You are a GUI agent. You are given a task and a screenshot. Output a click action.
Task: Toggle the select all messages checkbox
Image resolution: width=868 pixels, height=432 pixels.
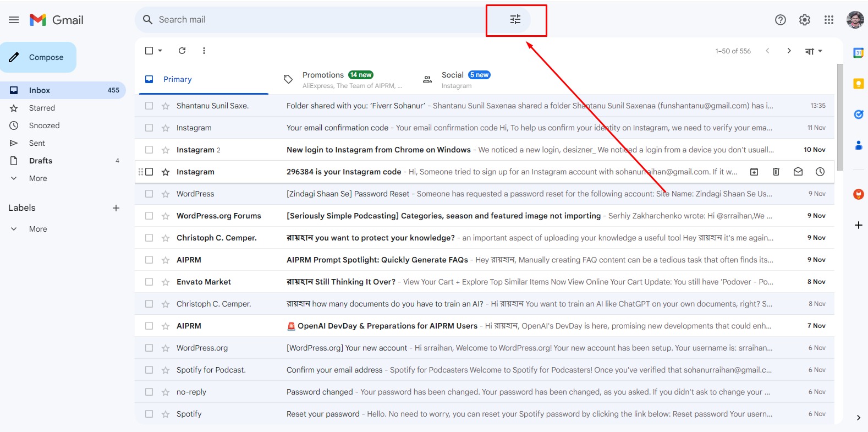click(149, 51)
